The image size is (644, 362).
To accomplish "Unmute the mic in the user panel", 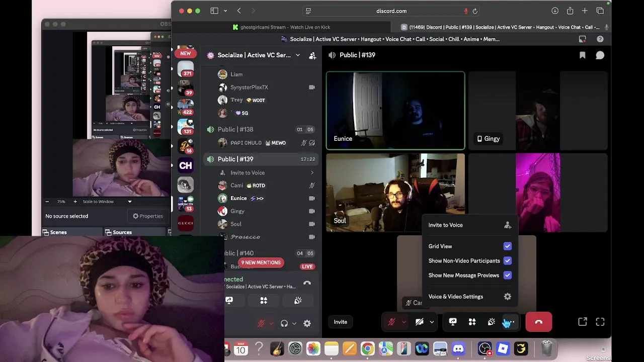I will [x=261, y=324].
